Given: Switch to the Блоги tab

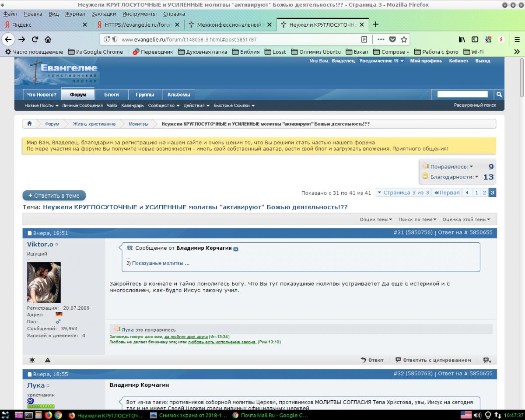Looking at the screenshot, I should (x=112, y=94).
